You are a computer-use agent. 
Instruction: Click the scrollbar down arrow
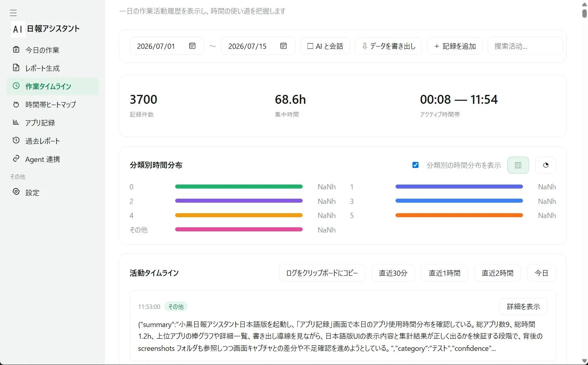point(584,361)
